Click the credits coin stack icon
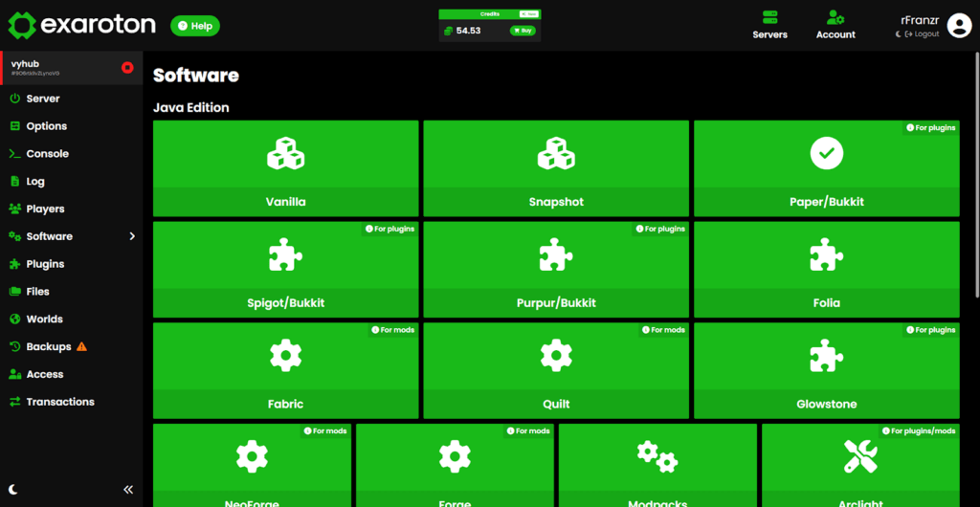 (x=448, y=31)
